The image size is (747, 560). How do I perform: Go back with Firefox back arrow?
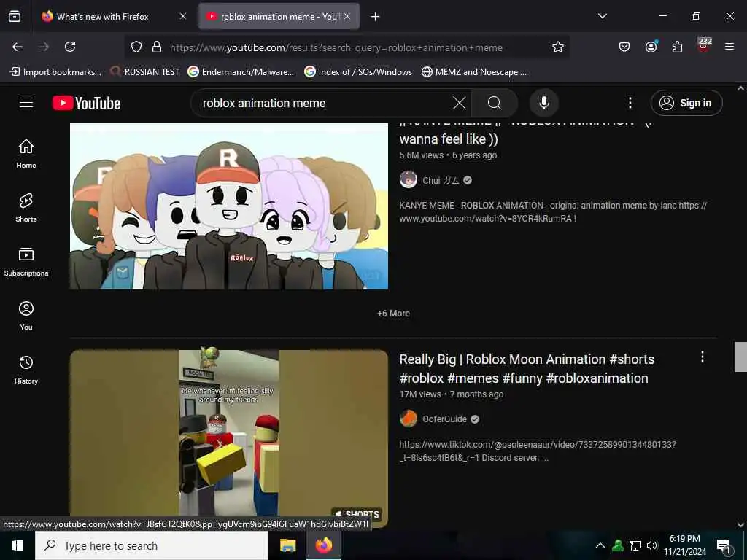[18, 47]
